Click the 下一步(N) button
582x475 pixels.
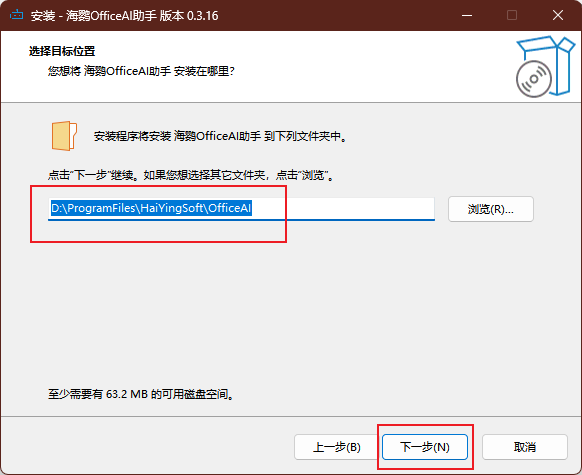(425, 447)
